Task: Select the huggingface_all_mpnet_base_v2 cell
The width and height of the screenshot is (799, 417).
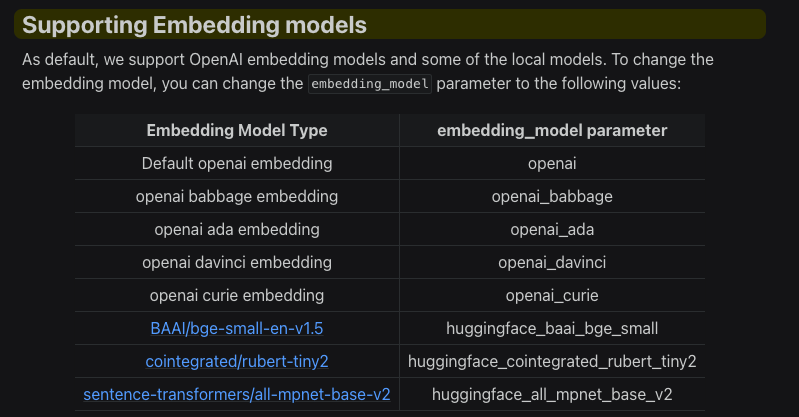Action: [x=552, y=395]
